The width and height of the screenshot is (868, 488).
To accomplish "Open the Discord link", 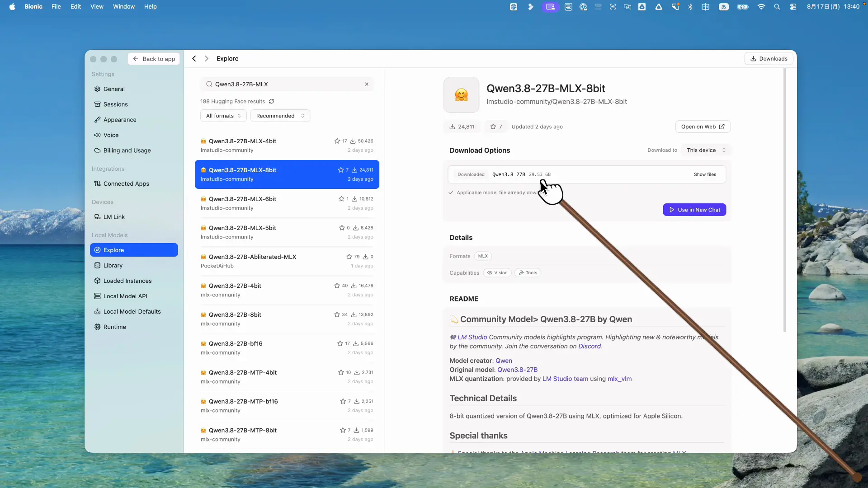I will coord(590,346).
